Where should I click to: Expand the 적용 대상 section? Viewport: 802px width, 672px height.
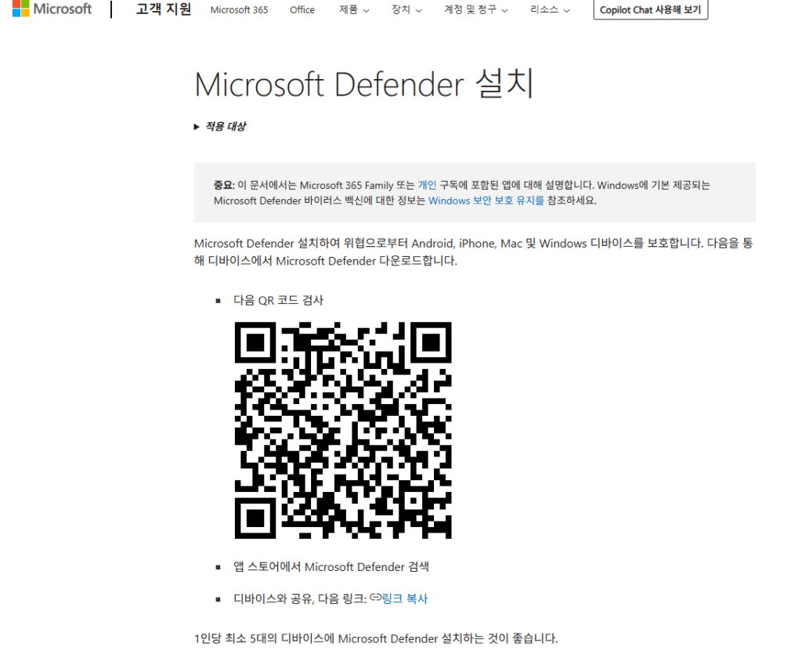tap(220, 126)
